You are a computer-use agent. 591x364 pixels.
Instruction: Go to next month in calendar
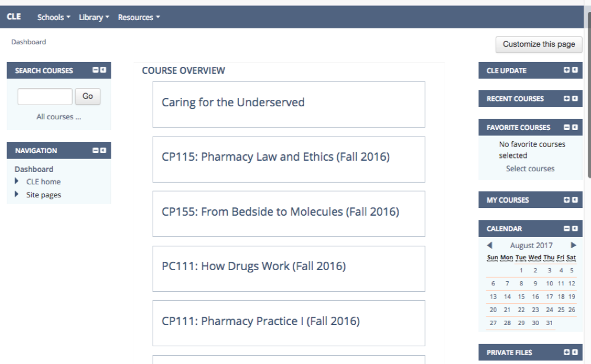(573, 245)
